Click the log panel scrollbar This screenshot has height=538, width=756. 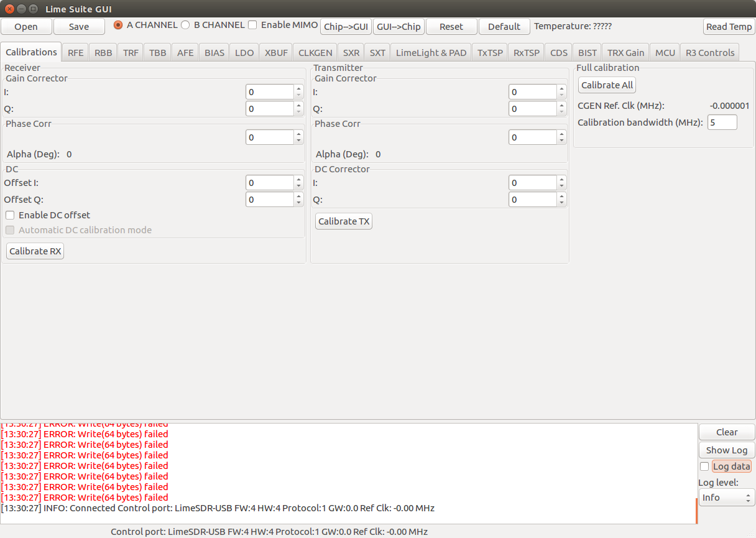coord(696,511)
